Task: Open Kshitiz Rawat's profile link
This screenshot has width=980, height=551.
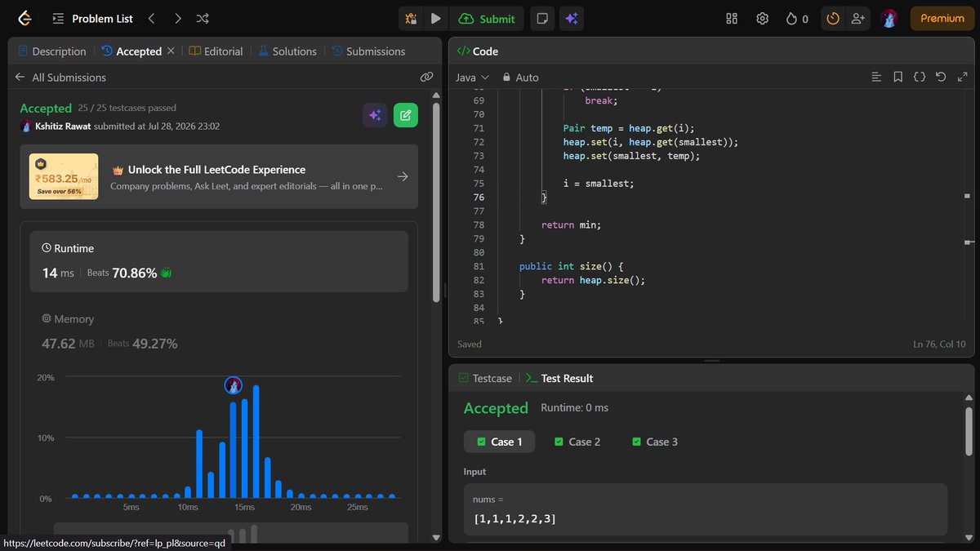Action: tap(63, 126)
